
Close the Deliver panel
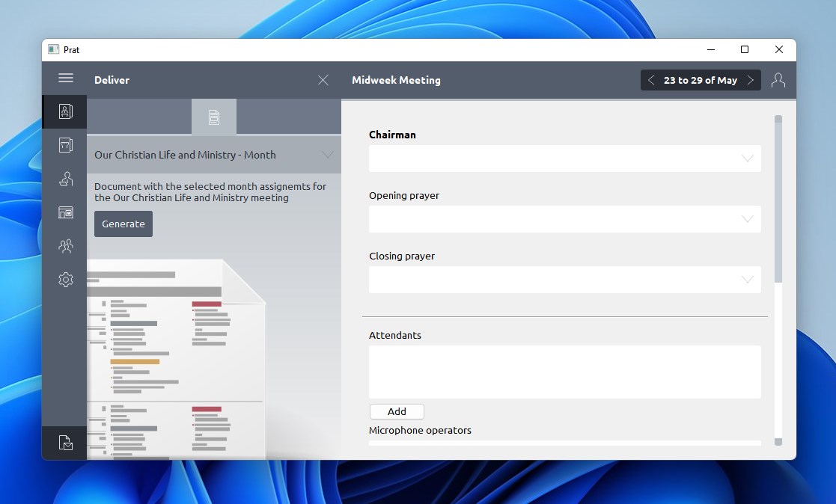point(323,80)
